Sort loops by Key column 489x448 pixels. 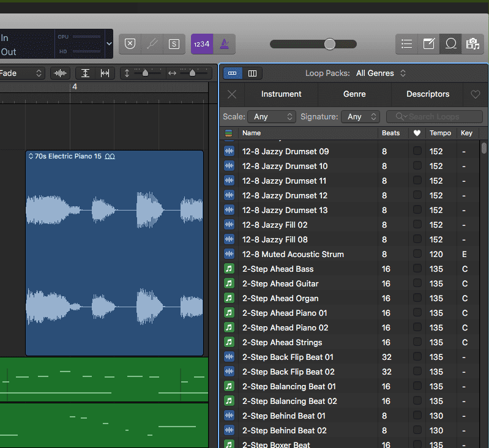467,133
